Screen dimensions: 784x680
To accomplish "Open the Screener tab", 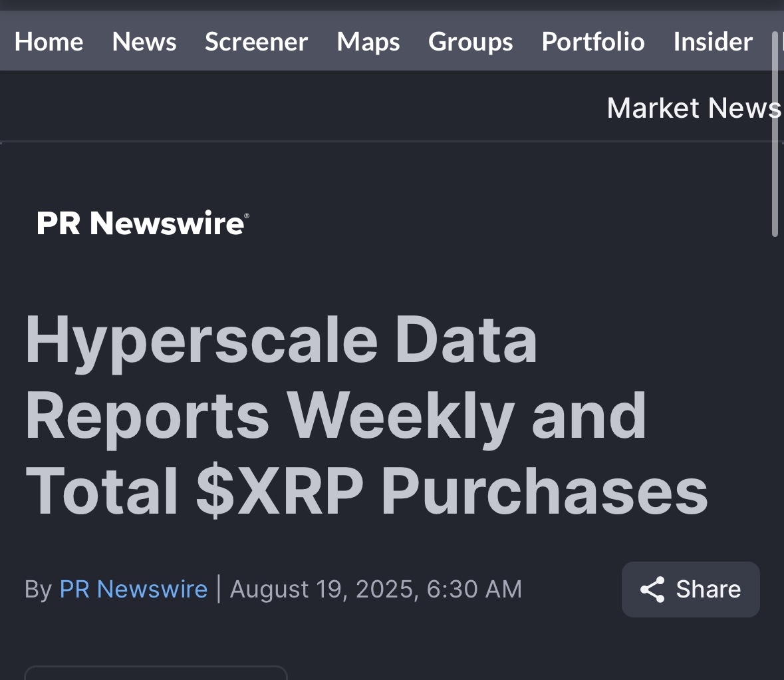I will pyautogui.click(x=256, y=41).
